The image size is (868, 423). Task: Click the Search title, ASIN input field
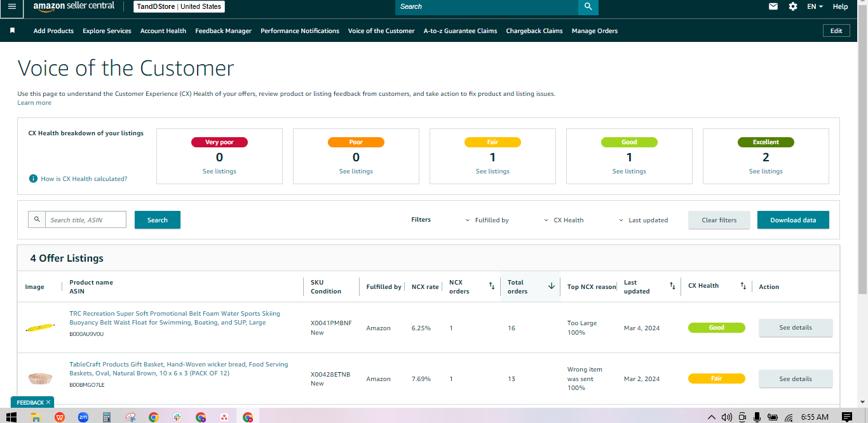point(86,220)
